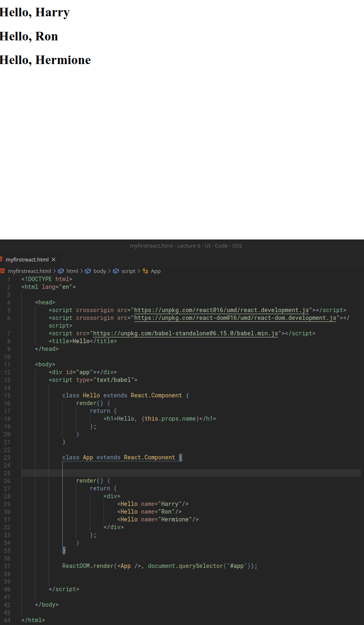
Task: Switch to the myfirstreact.html editor tab
Action: (27, 259)
